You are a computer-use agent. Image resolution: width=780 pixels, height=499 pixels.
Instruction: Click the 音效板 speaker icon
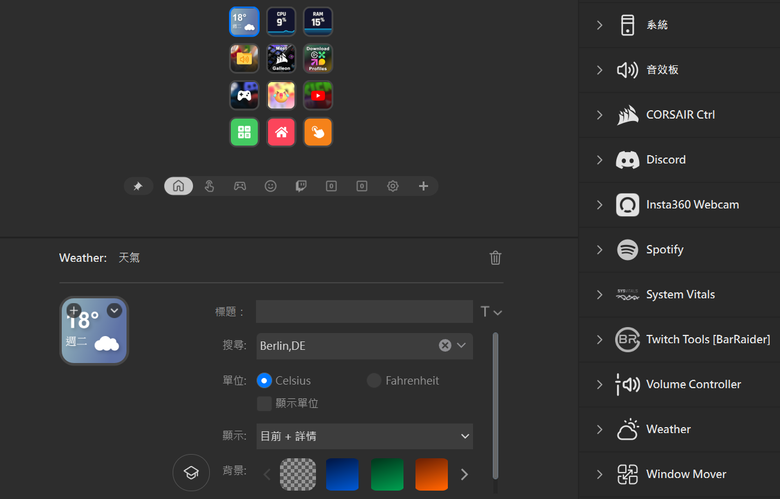click(628, 70)
